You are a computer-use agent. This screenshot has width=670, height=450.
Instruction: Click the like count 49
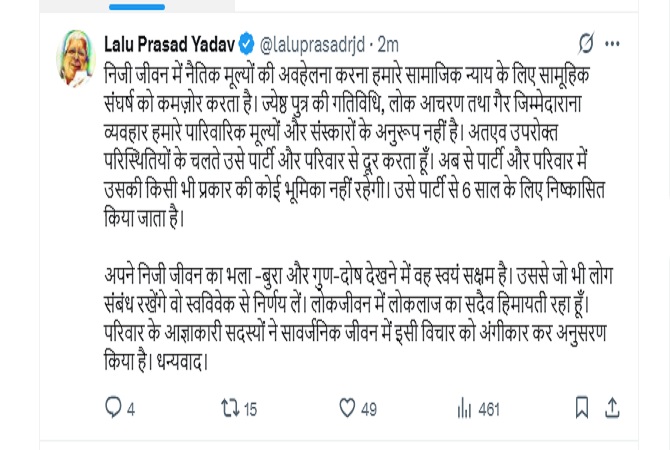[x=369, y=408]
